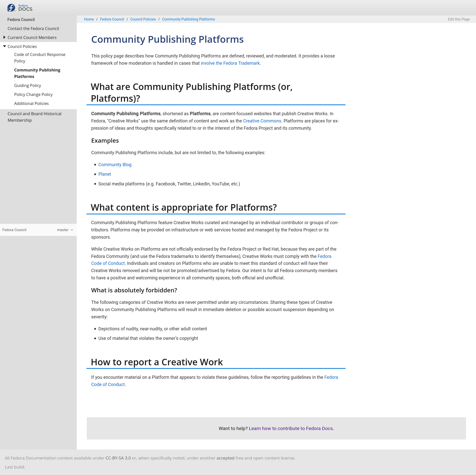Open Code of Conduct Response Policy
Viewport: 476px width, 475px height.
(40, 58)
